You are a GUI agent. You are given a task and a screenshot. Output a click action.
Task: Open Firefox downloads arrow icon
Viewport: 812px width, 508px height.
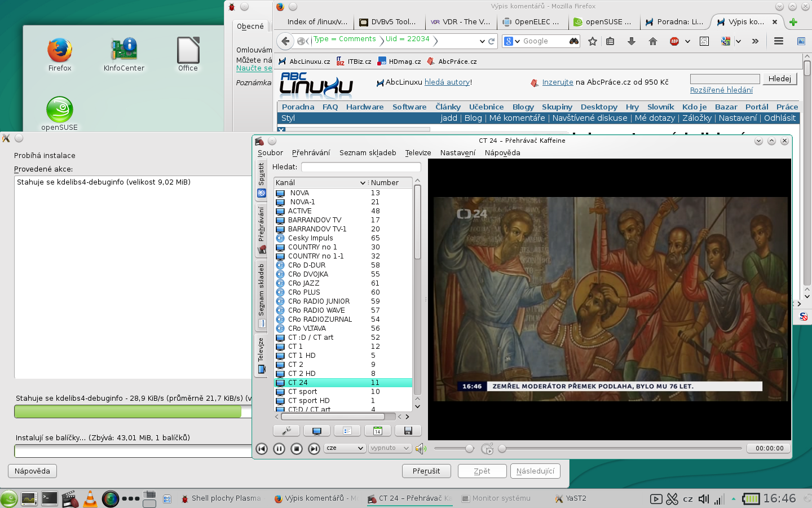coord(632,41)
